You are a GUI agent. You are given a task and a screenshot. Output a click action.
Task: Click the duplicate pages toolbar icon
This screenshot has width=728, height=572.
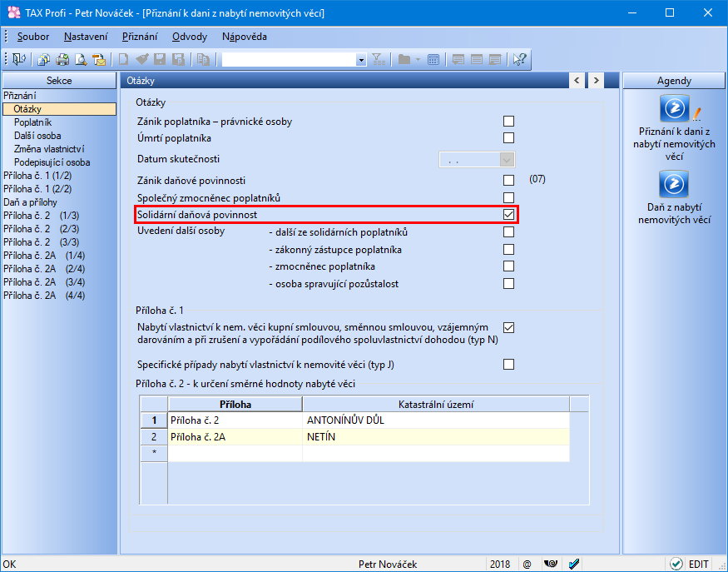[x=203, y=59]
